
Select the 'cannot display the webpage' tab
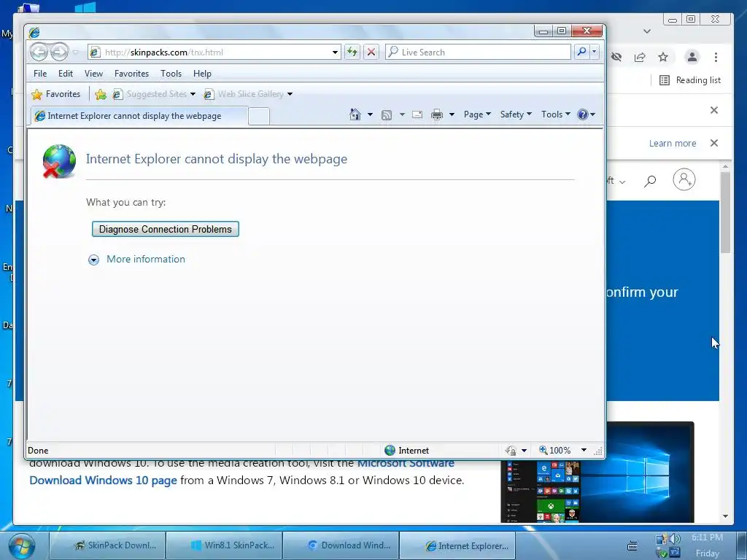tap(139, 116)
